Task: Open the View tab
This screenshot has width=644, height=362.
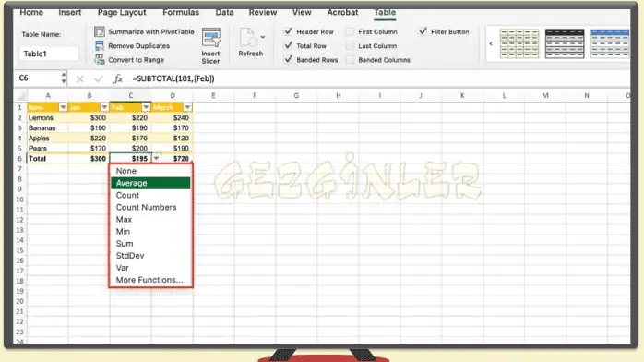Action: tap(302, 12)
